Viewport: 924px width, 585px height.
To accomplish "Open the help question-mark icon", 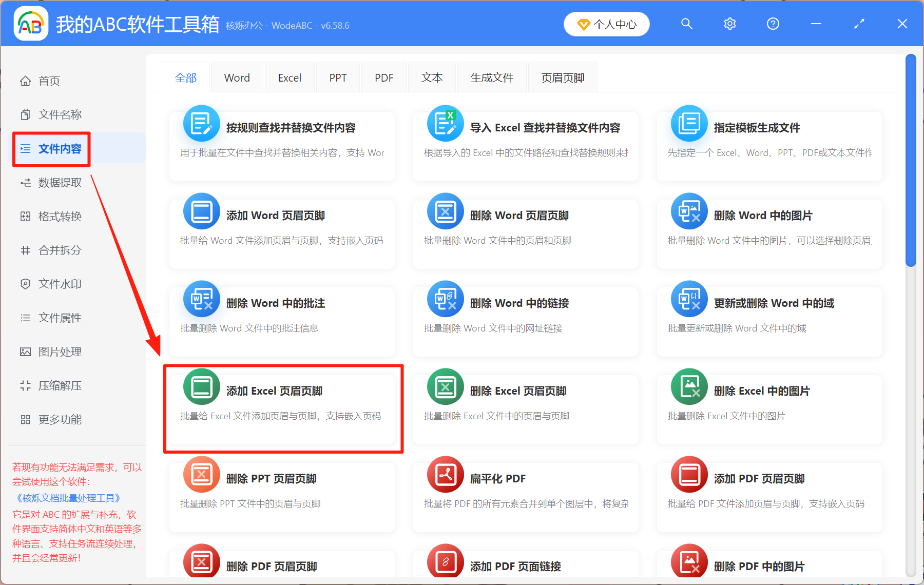I will 773,24.
